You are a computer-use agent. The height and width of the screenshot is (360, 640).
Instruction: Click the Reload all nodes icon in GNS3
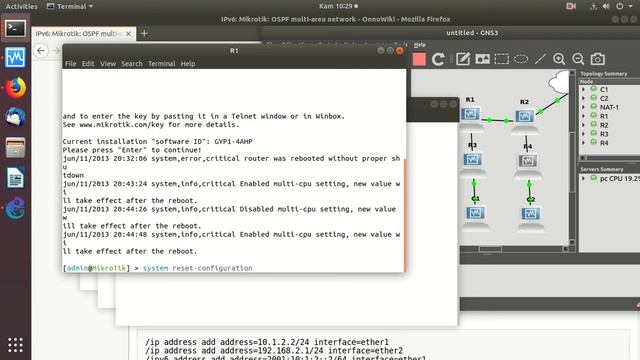click(438, 59)
